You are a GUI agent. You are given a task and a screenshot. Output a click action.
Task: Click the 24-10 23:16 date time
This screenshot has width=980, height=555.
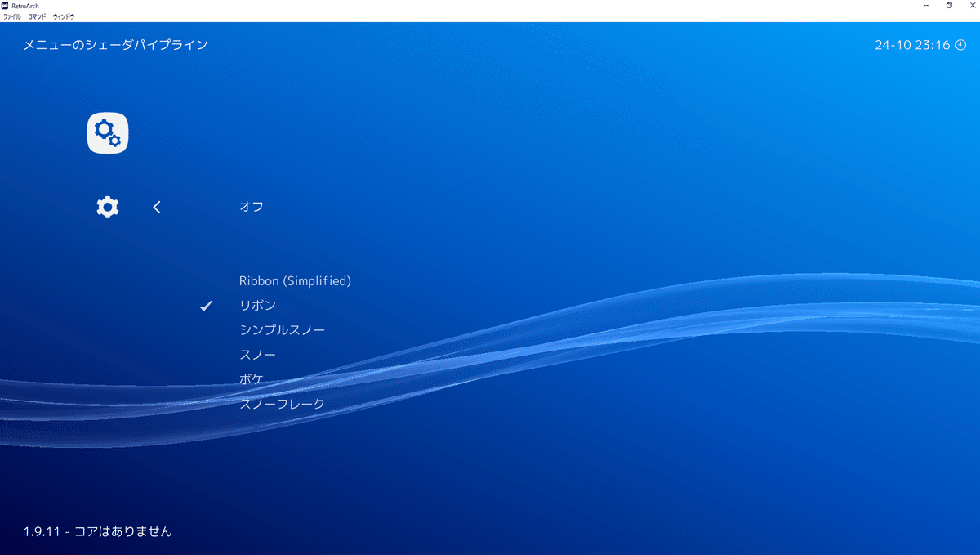(x=912, y=45)
